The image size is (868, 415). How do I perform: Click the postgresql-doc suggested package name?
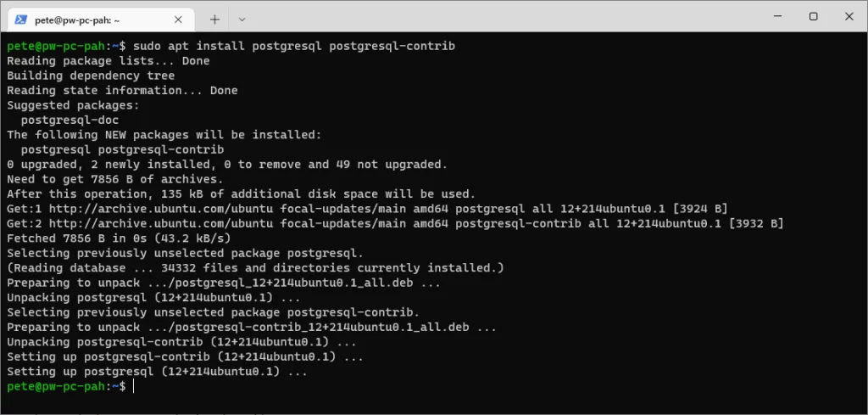(x=70, y=120)
